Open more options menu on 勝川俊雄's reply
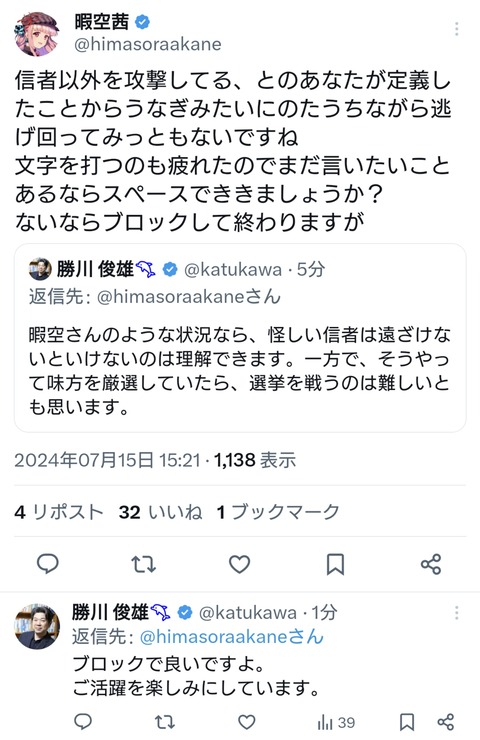The image size is (480, 740). [456, 613]
